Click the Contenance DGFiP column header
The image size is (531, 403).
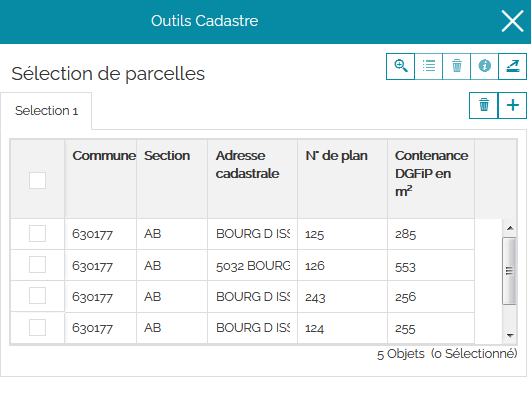pos(431,174)
